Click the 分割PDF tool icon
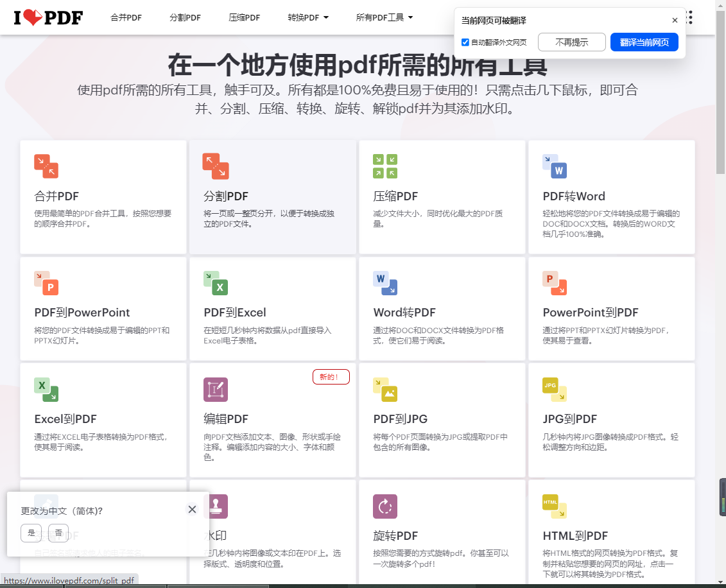 216,166
